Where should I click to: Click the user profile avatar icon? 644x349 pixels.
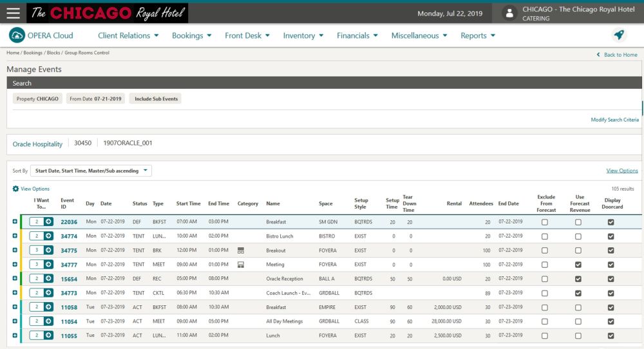point(509,14)
